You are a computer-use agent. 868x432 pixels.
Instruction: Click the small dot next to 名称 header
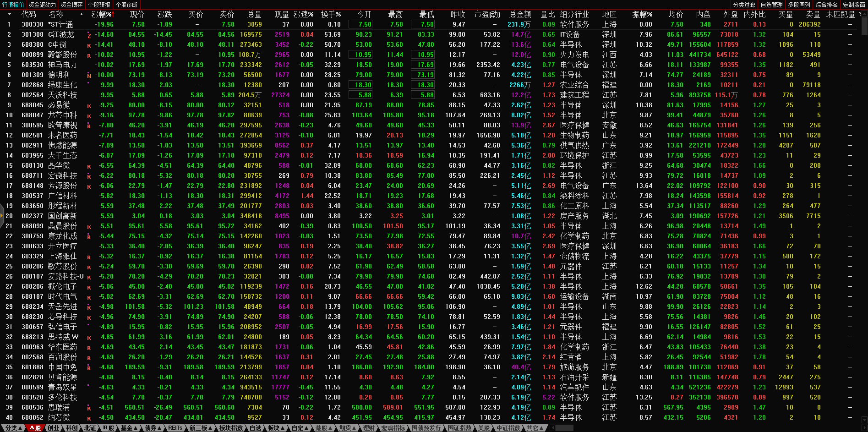[82, 15]
